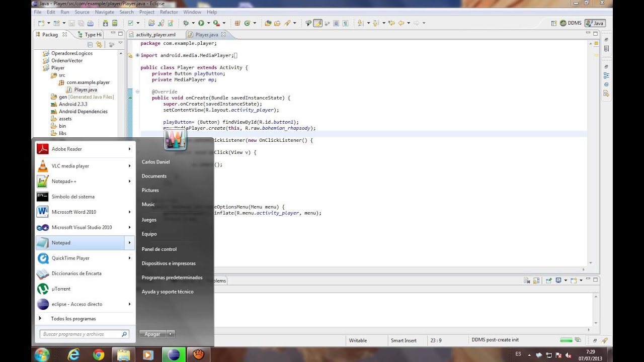The image size is (644, 362).
Task: Expand the folded import statements
Action: coord(137,55)
